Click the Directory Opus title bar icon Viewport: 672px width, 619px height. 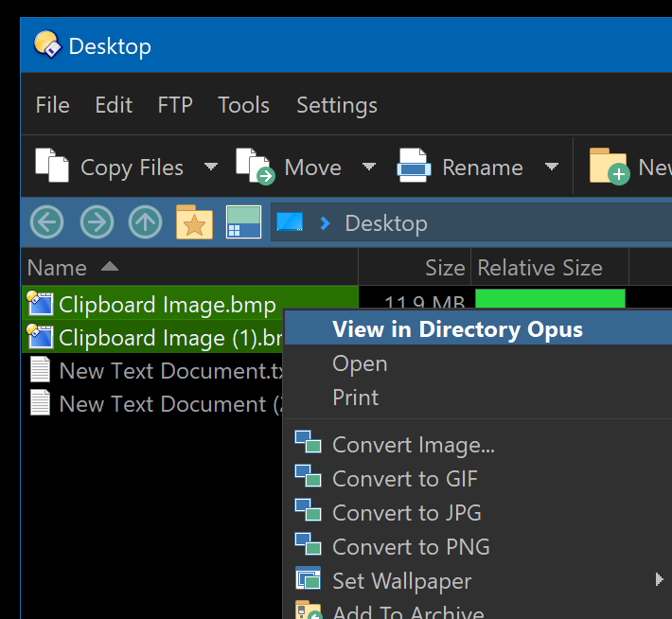47,44
